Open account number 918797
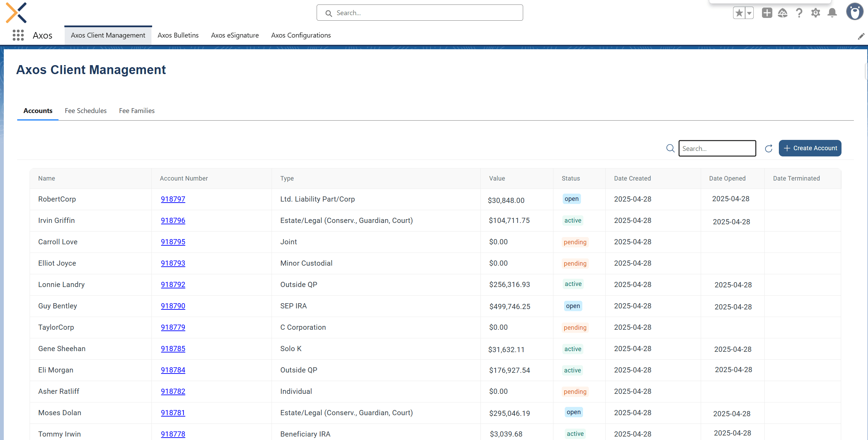Image resolution: width=868 pixels, height=440 pixels. (x=173, y=199)
